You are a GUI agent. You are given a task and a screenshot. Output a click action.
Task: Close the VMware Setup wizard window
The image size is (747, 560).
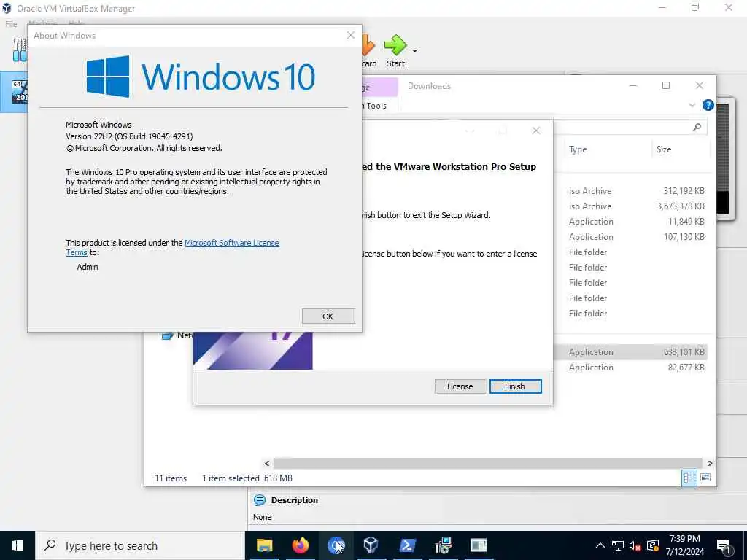click(x=536, y=131)
